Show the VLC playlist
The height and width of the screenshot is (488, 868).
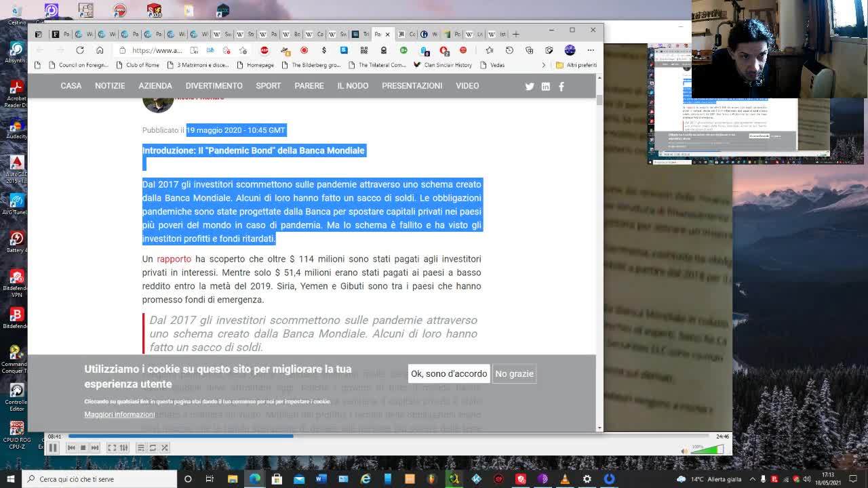(x=140, y=447)
